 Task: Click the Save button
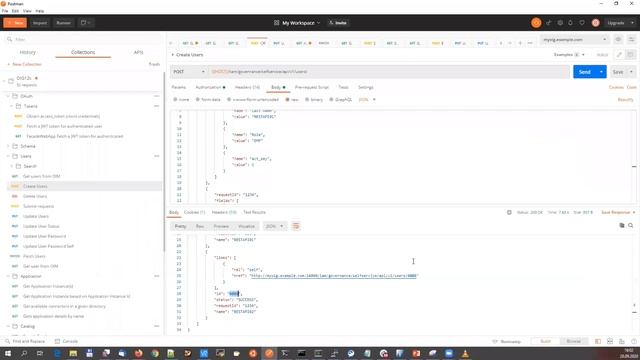[x=618, y=72]
